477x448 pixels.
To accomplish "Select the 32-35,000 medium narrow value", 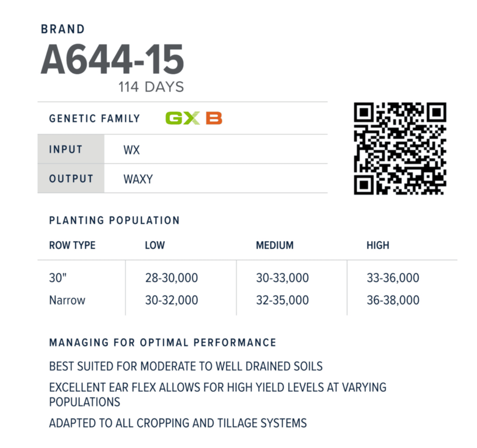I will click(x=282, y=300).
